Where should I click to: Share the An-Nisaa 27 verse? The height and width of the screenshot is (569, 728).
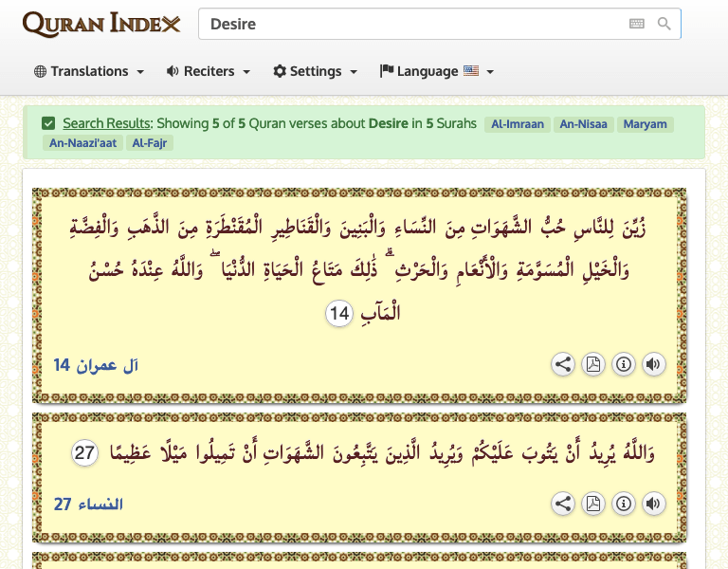coord(563,505)
